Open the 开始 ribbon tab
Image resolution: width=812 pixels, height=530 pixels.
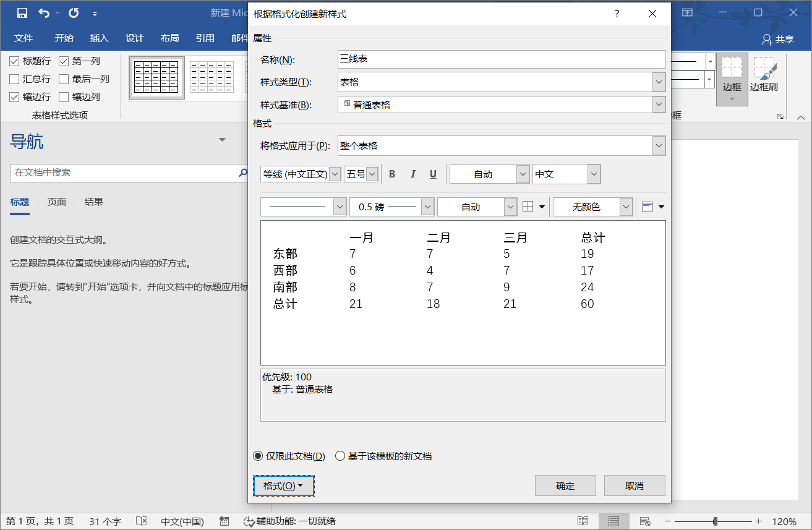(64, 38)
